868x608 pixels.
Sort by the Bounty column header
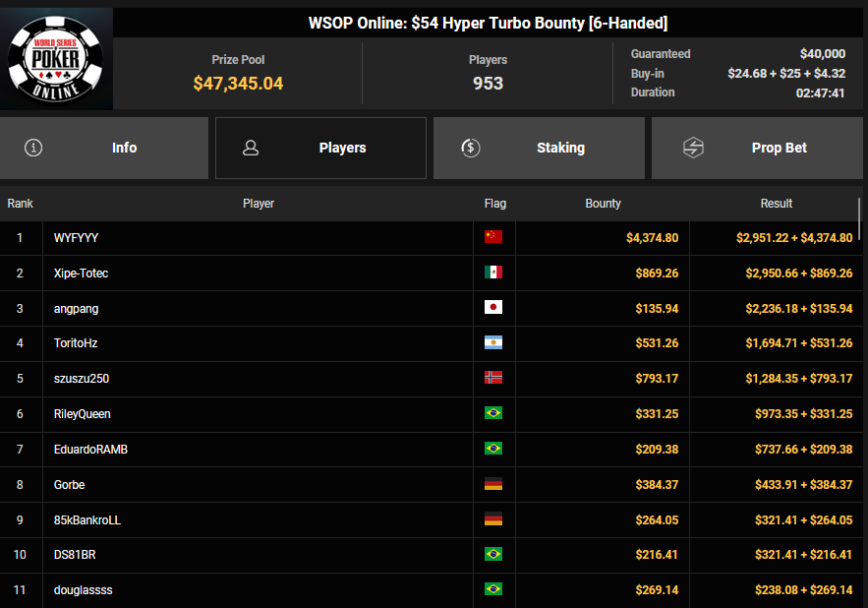603,204
